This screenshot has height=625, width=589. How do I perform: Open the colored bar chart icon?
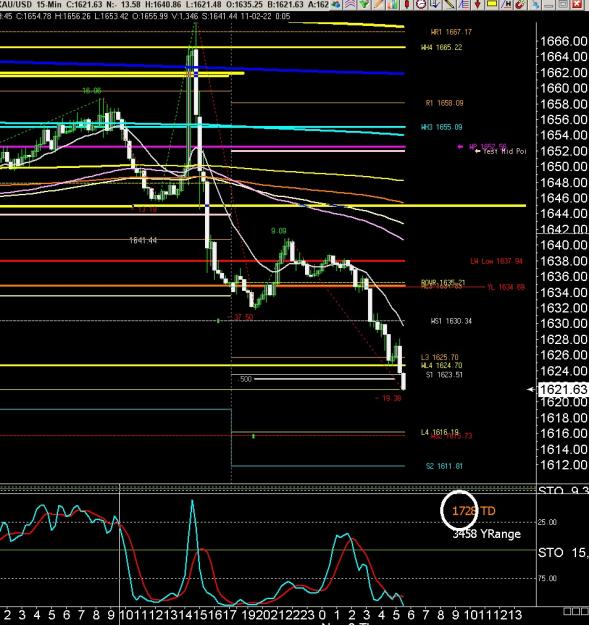pos(393,4)
